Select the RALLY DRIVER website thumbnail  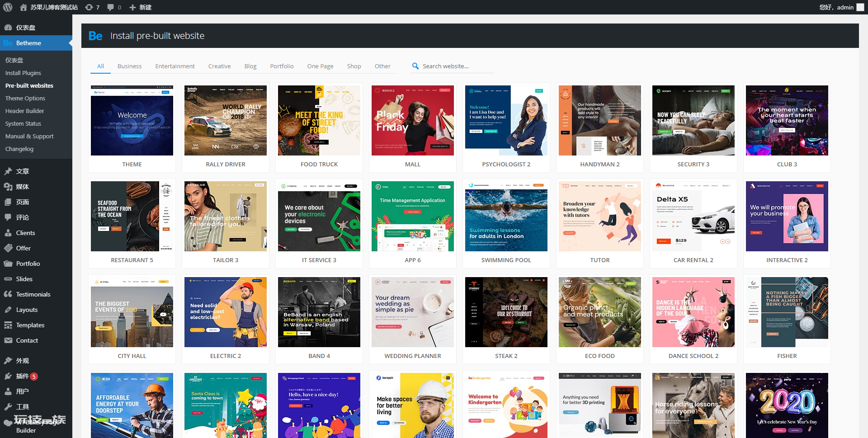click(226, 120)
